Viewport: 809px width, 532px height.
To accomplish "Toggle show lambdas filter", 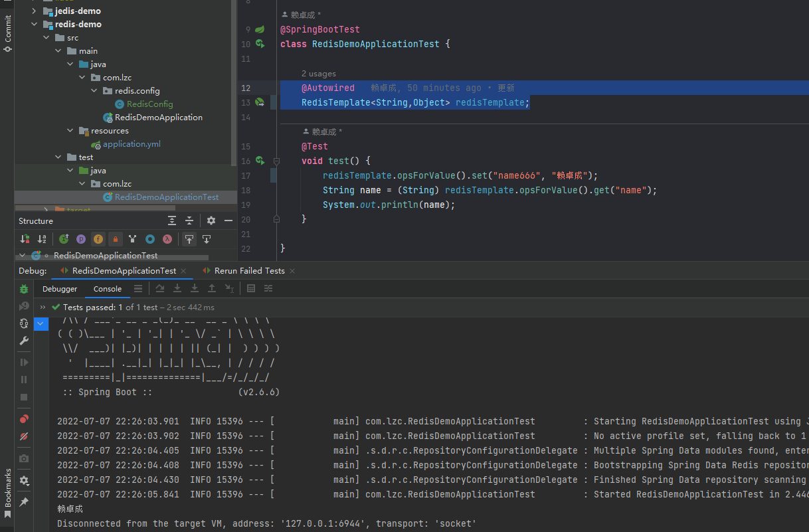I will click(167, 239).
